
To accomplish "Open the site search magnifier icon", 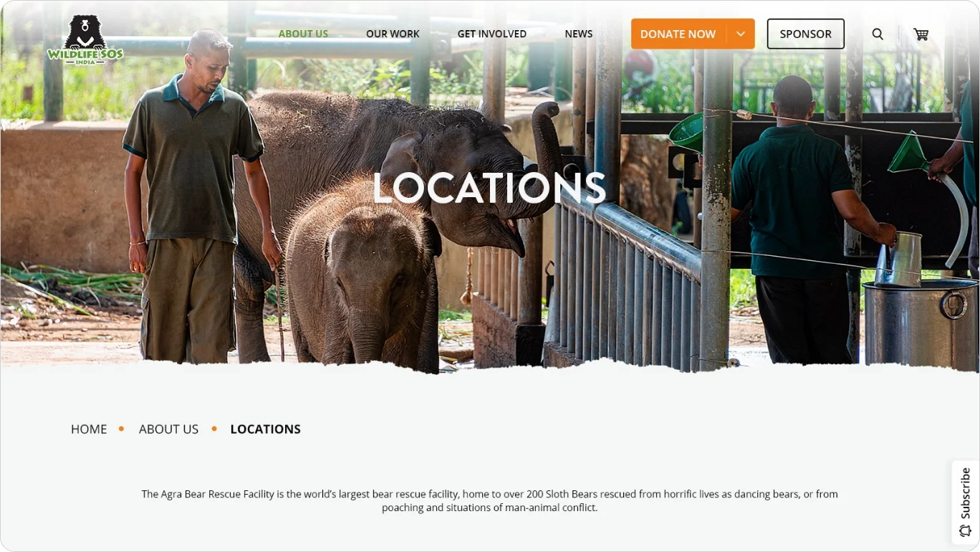I will (x=878, y=34).
